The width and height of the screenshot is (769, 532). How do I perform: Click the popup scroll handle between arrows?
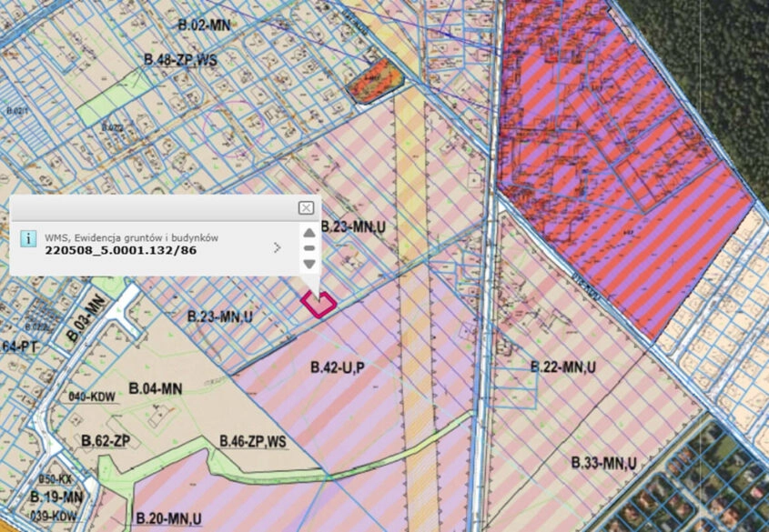tap(309, 247)
